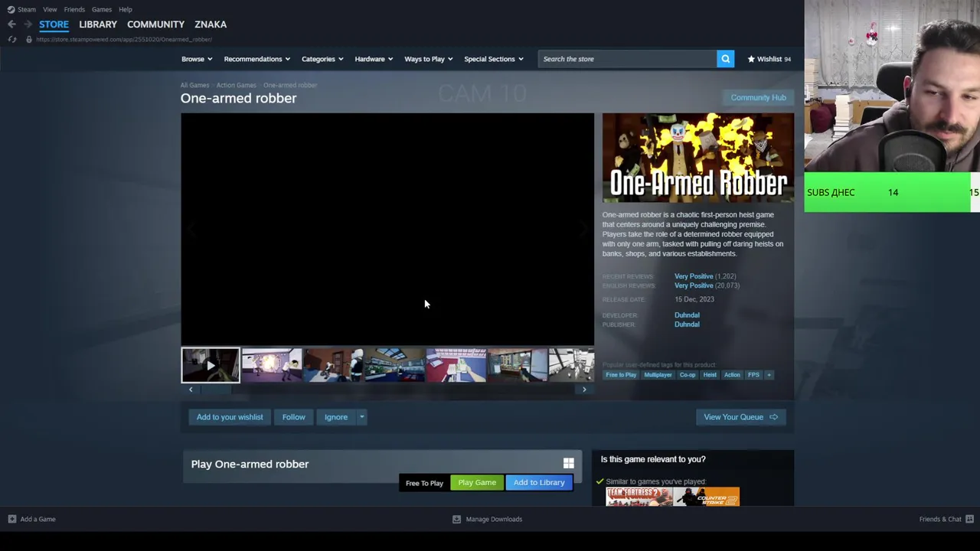Click the padlock icon beside the URL
980x551 pixels.
[x=29, y=39]
